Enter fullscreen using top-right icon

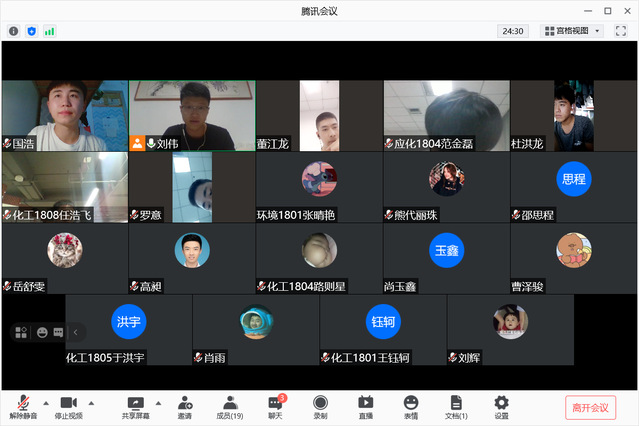click(x=621, y=31)
